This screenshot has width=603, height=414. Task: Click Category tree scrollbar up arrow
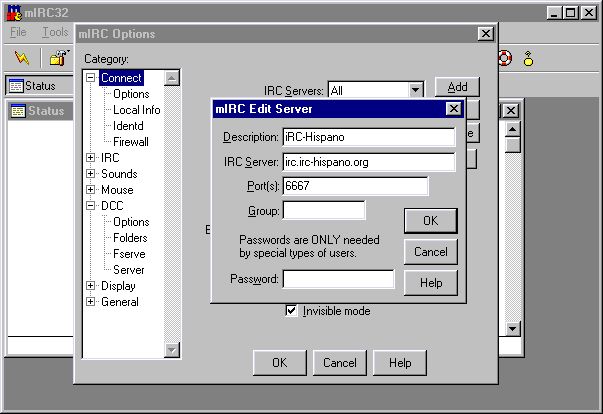click(172, 78)
